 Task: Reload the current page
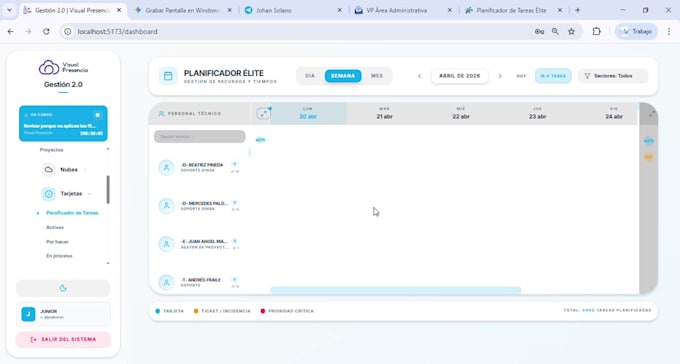tap(46, 32)
